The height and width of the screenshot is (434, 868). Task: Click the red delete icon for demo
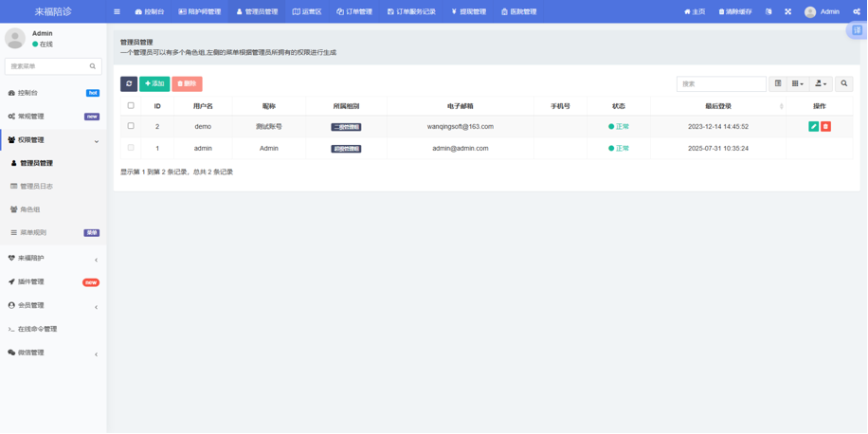[825, 126]
